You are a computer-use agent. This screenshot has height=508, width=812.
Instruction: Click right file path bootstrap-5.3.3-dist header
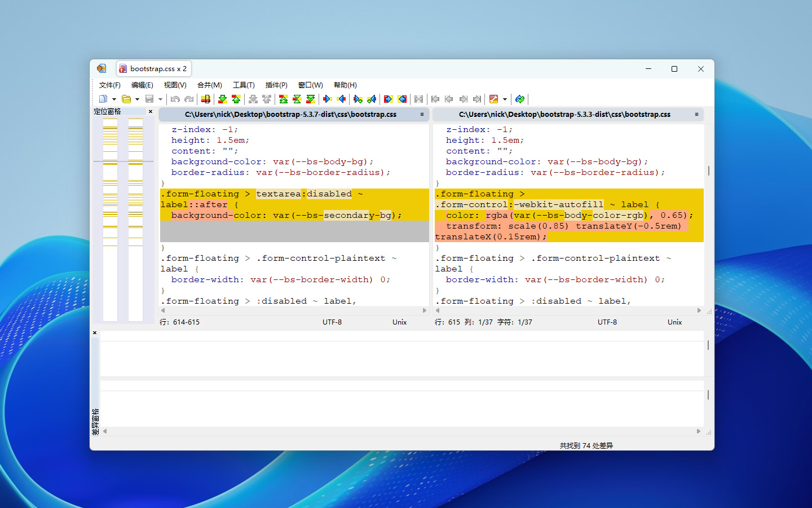(x=564, y=115)
